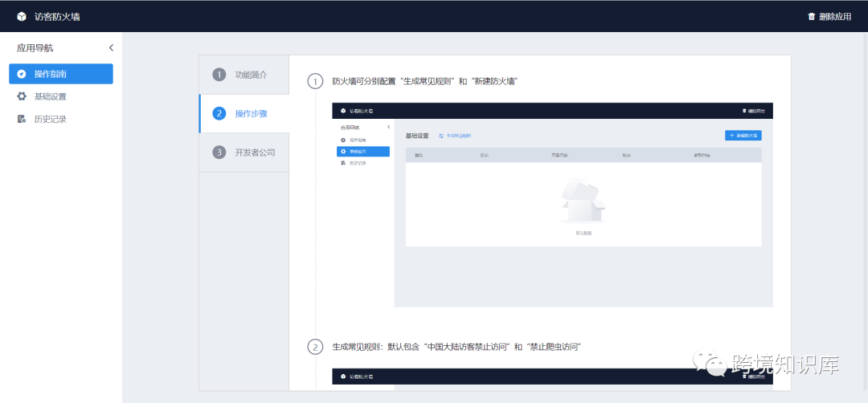
Task: Open the 功能简介 tab
Action: pyautogui.click(x=251, y=75)
